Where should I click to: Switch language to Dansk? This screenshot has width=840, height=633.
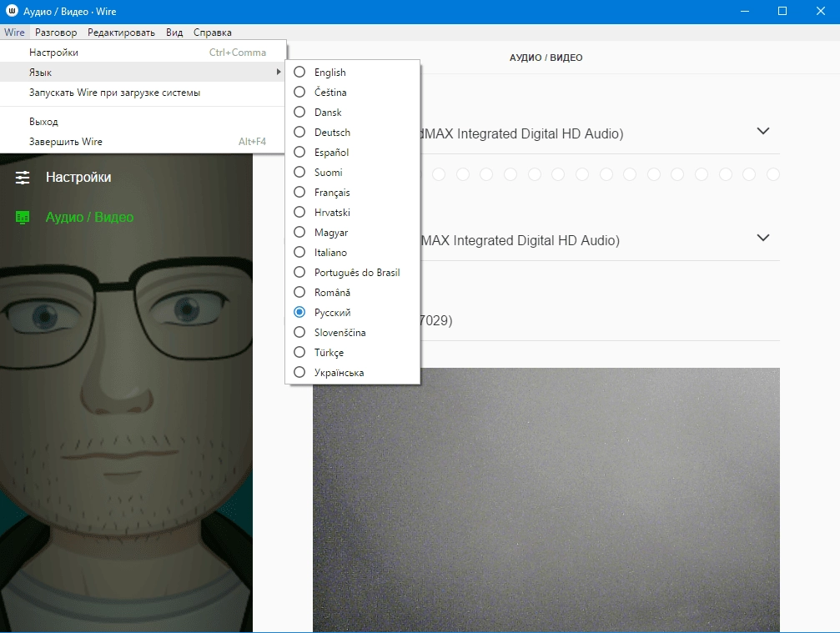(353, 112)
